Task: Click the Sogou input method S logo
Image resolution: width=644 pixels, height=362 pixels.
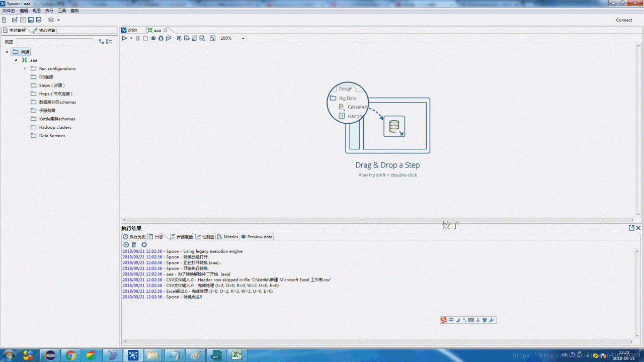Action: [444, 320]
